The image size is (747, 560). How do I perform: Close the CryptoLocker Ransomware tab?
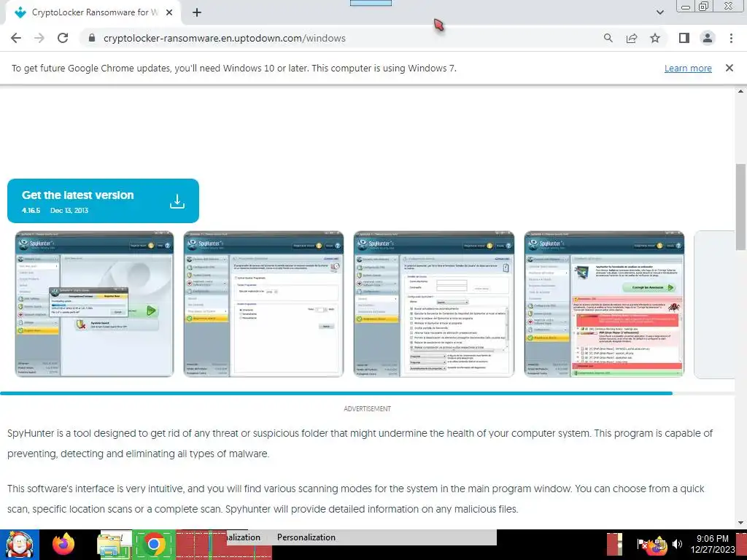(169, 12)
